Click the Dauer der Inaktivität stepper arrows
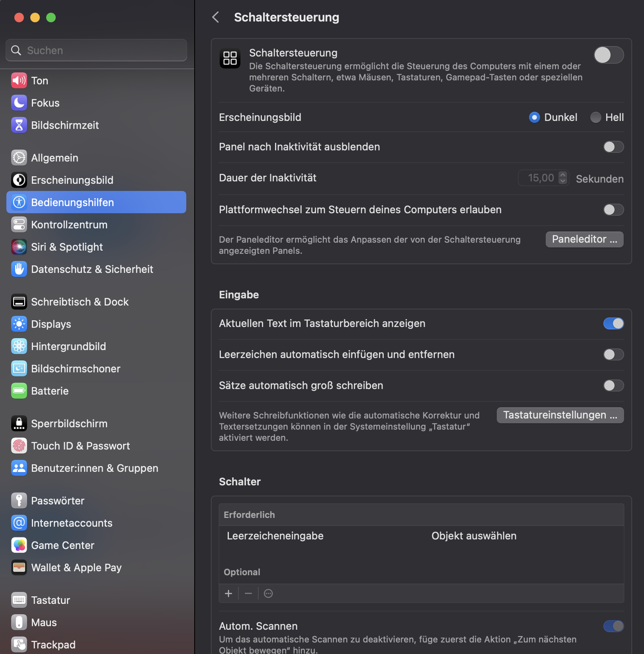 (562, 178)
